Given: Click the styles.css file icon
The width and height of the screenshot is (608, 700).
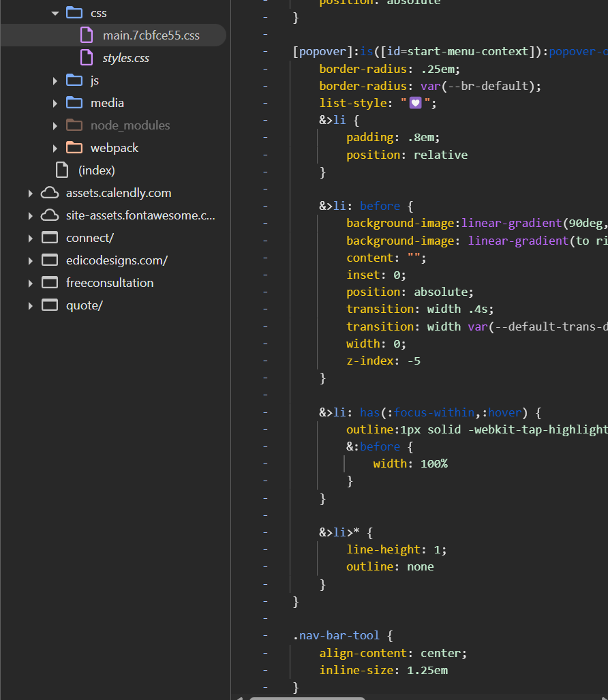Looking at the screenshot, I should [87, 58].
